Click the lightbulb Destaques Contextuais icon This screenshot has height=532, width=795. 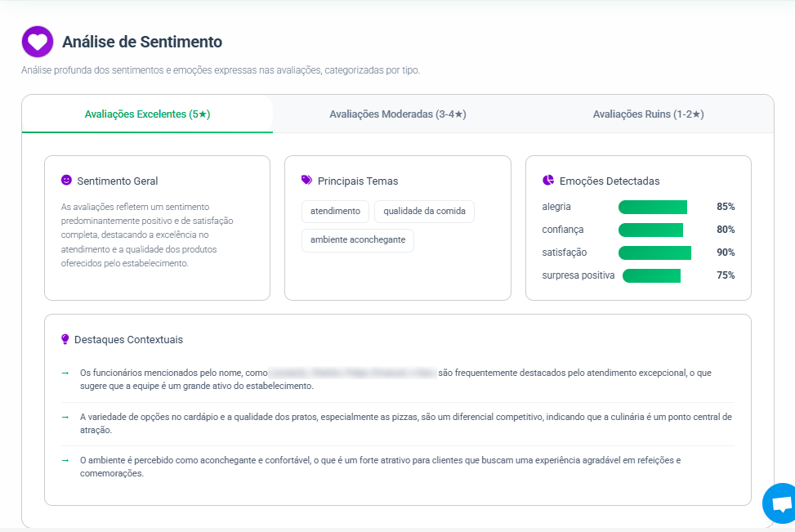tap(65, 339)
